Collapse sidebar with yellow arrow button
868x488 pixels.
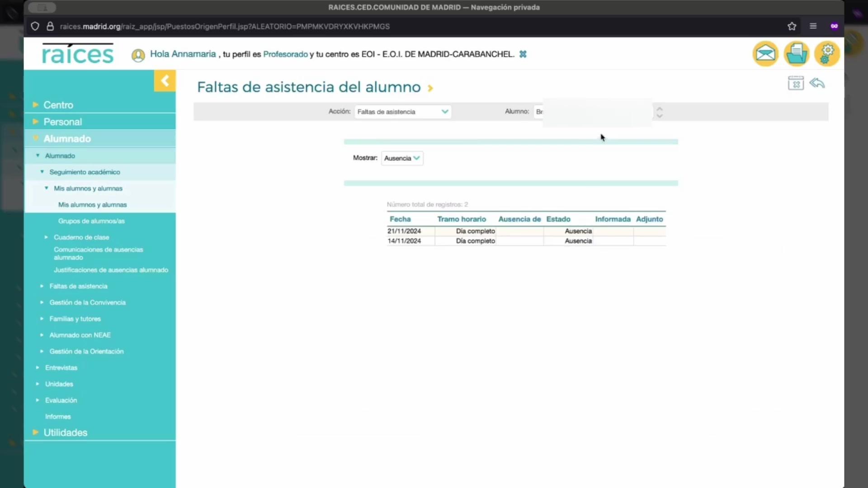(x=165, y=81)
